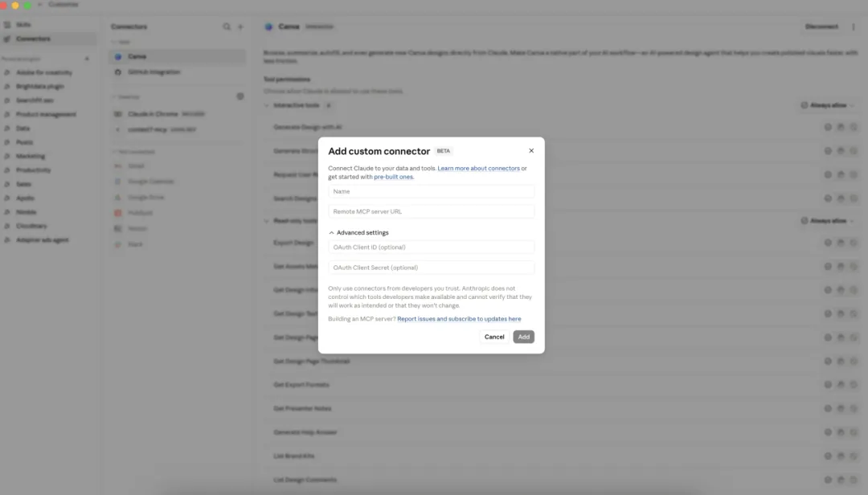The width and height of the screenshot is (868, 495).
Task: Add a personal plugin with the plus icon
Action: (86, 59)
